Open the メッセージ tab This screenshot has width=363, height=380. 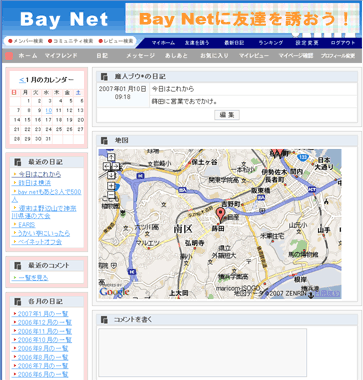pos(140,56)
